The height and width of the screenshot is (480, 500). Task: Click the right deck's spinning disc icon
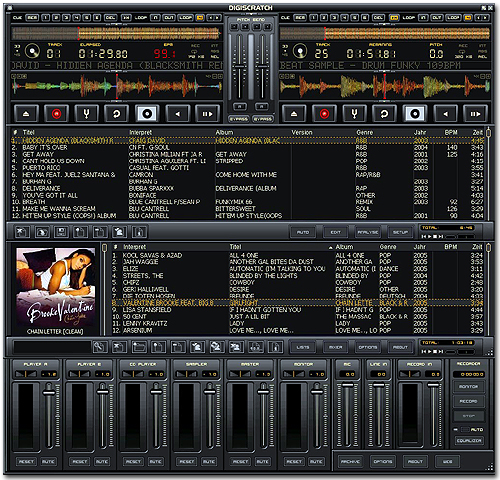pyautogui.click(x=300, y=51)
